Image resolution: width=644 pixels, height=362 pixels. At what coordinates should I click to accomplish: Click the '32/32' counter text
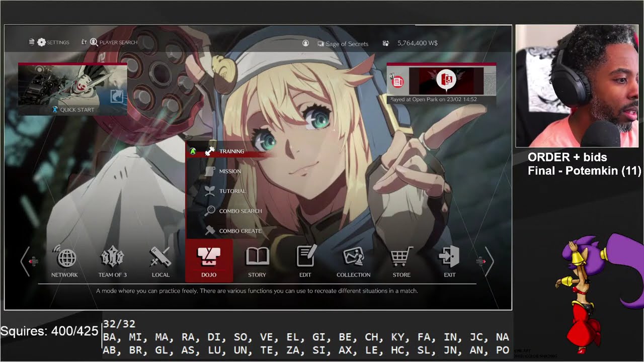point(119,324)
